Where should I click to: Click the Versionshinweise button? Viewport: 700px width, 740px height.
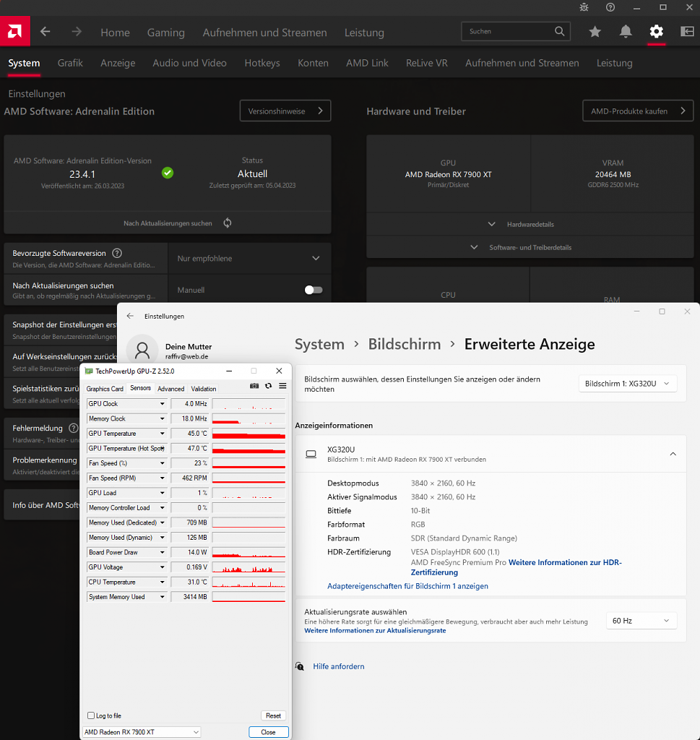[x=285, y=111]
